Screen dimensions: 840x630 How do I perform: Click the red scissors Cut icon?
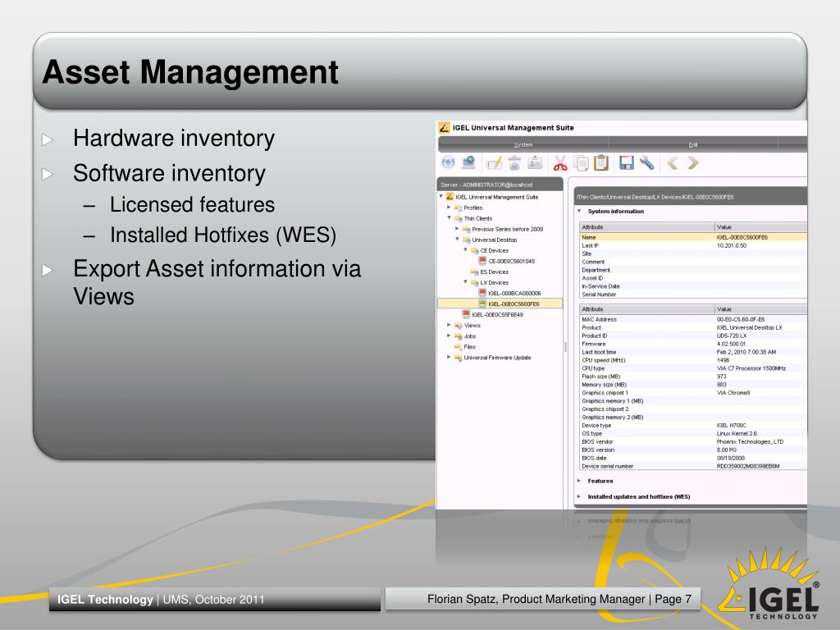point(560,163)
